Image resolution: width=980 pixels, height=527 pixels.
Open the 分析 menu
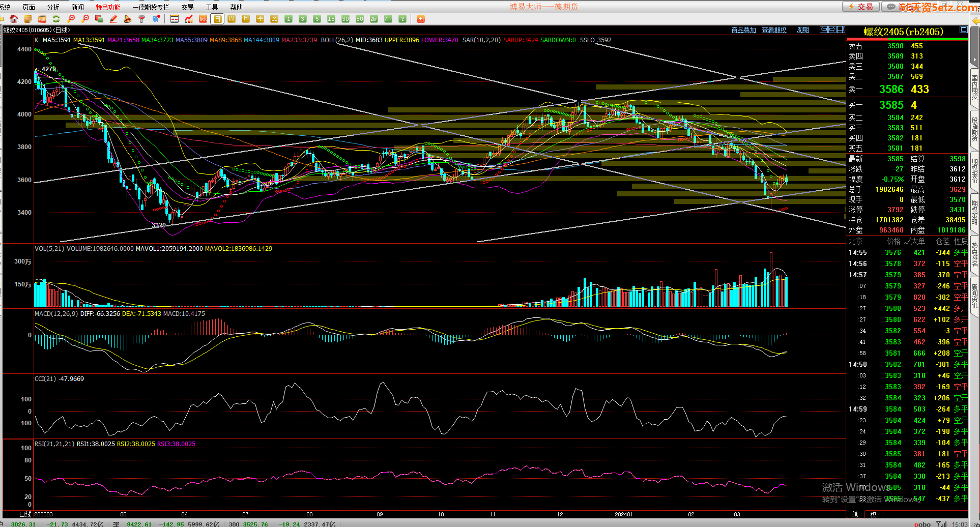click(53, 7)
